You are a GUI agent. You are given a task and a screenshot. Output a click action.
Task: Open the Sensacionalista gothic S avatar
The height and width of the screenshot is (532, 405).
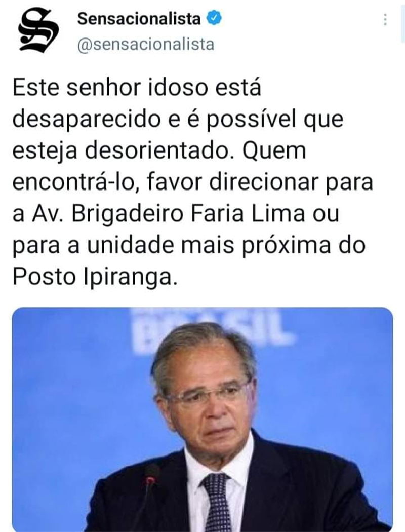38,30
